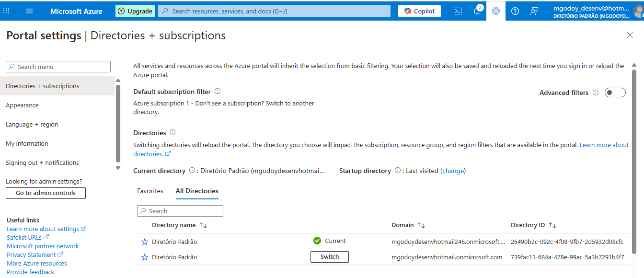Sort by Directory name arrows
The height and width of the screenshot is (278, 644).
[203, 225]
